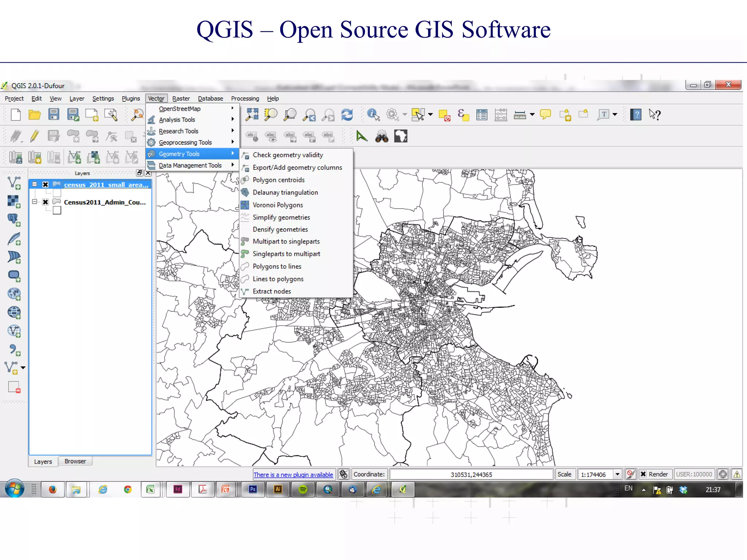Click the Add Vector Layer sidebar icon
747x560 pixels.
(x=14, y=182)
